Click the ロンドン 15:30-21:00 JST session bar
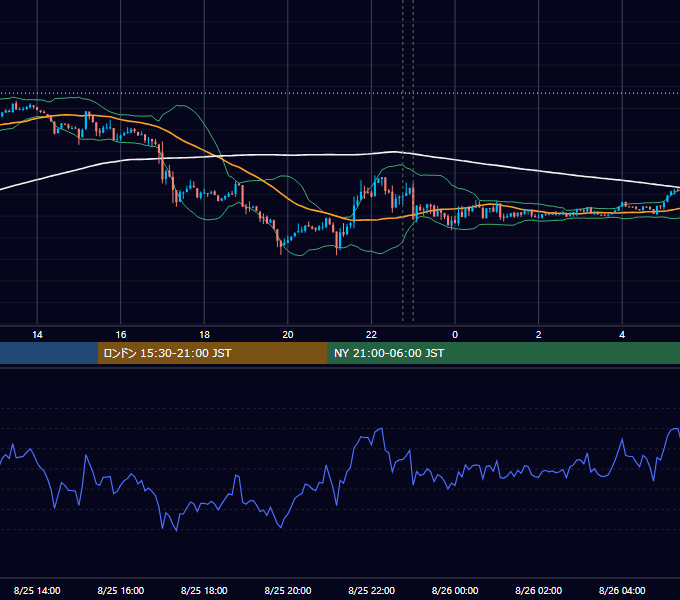 coord(212,353)
